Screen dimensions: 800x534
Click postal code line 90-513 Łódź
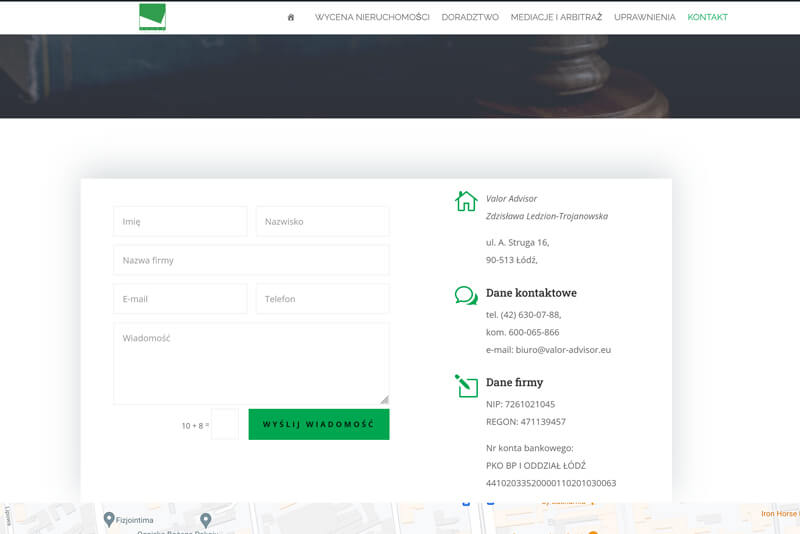(x=512, y=260)
